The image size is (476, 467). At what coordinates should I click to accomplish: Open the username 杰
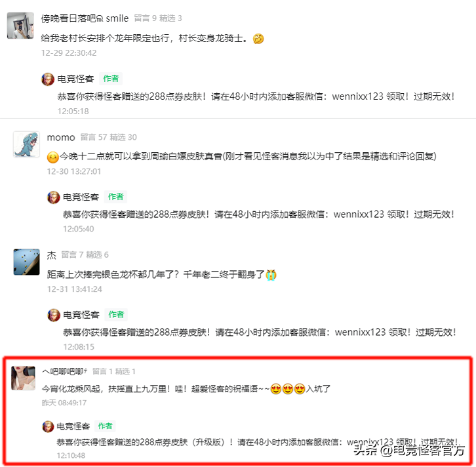pos(52,255)
